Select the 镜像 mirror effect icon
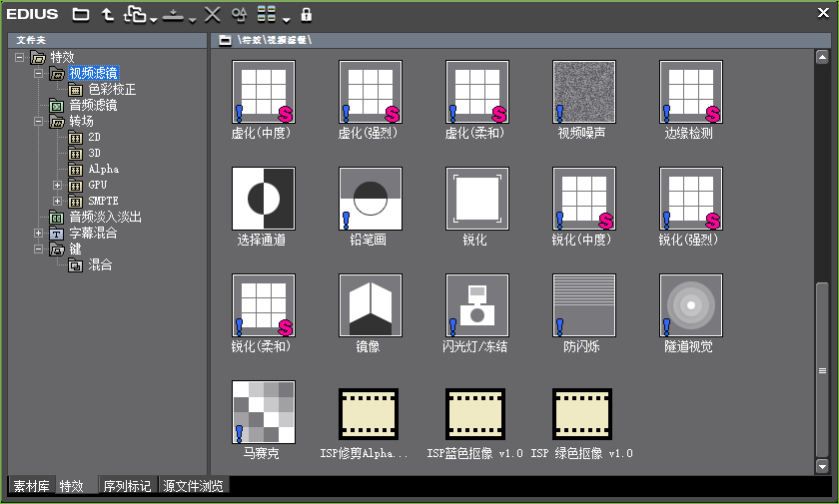This screenshot has height=504, width=839. (x=370, y=304)
